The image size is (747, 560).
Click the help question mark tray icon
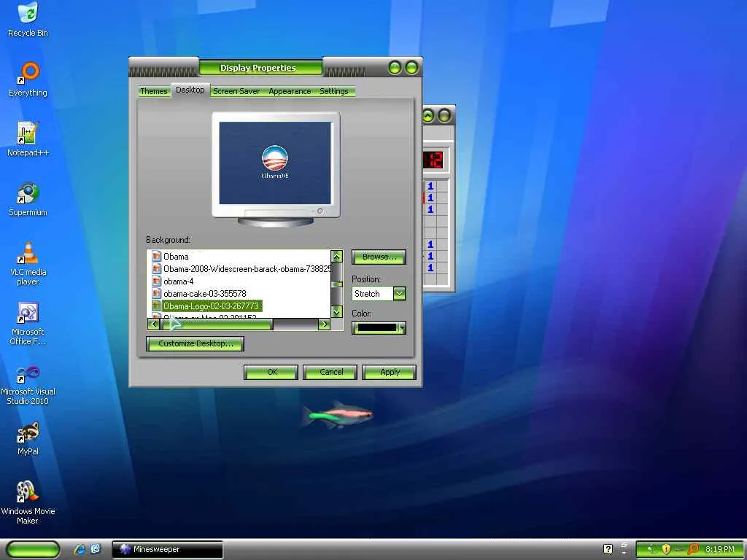click(x=608, y=549)
